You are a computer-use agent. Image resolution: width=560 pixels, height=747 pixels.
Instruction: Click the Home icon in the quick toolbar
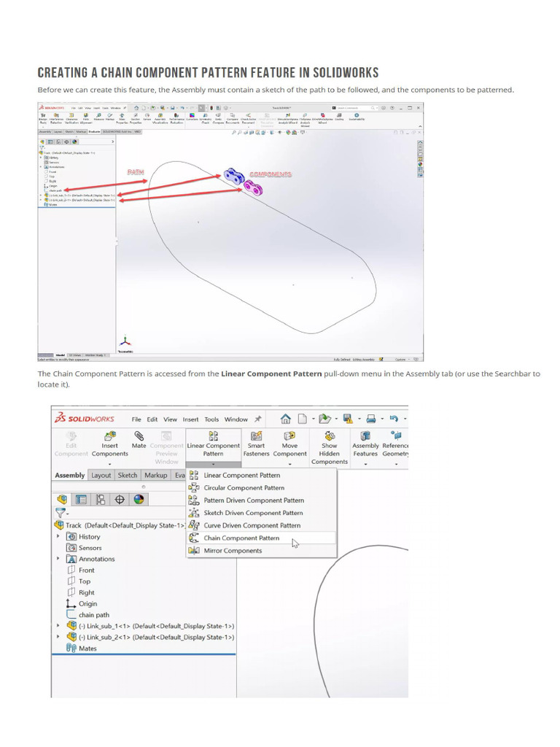[x=286, y=419]
